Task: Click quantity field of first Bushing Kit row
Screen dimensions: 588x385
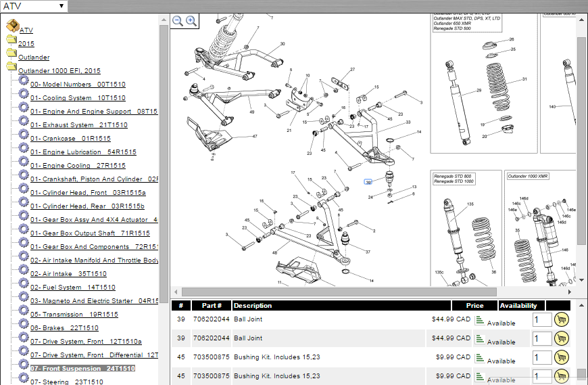Action: [x=542, y=357]
